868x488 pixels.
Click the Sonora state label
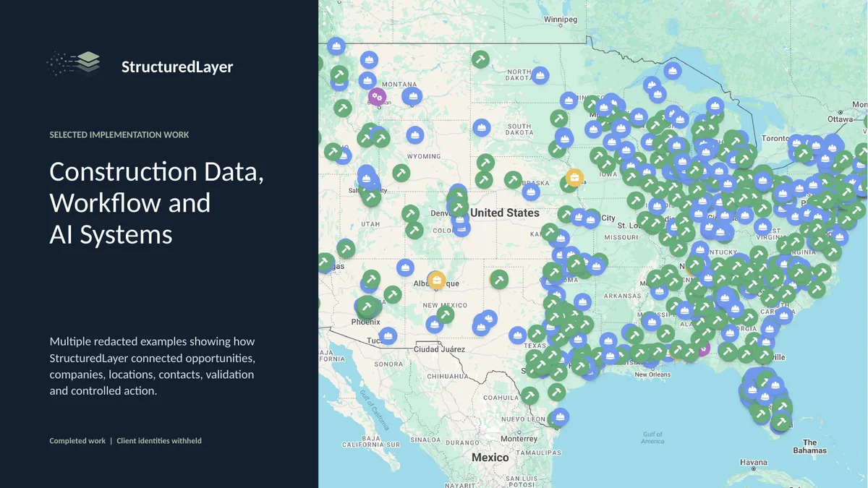pos(388,364)
